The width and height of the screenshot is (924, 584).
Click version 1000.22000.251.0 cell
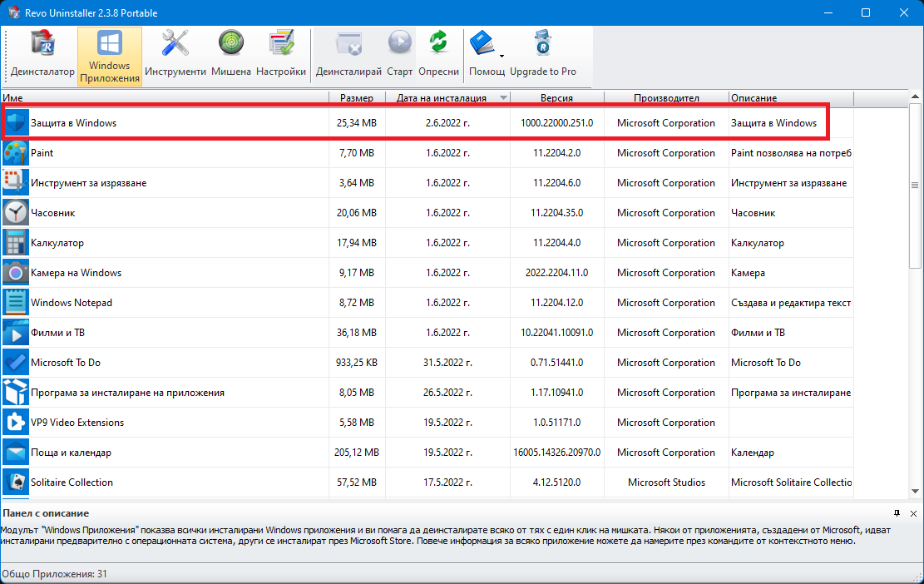[x=557, y=123]
